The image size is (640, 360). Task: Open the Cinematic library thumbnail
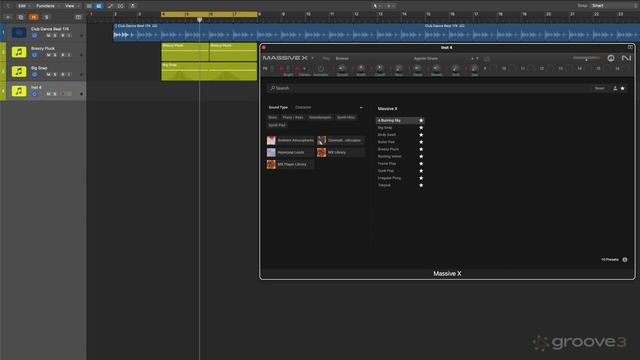tap(322, 140)
